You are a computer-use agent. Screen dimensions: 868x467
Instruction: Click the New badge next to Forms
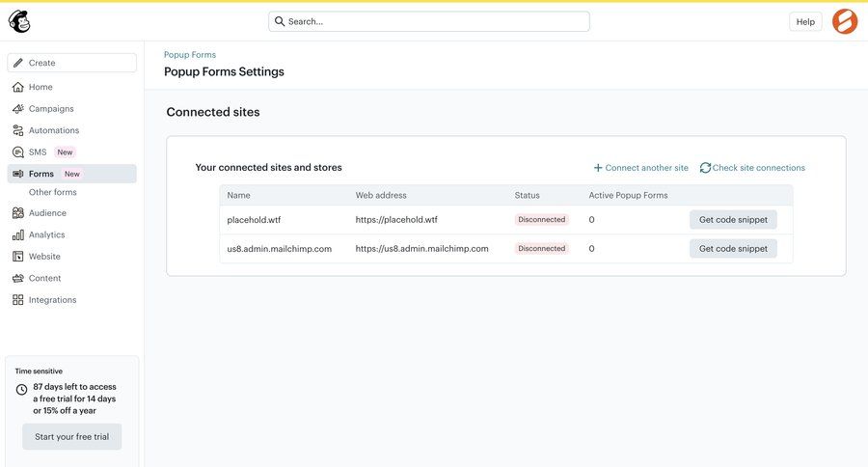[72, 174]
